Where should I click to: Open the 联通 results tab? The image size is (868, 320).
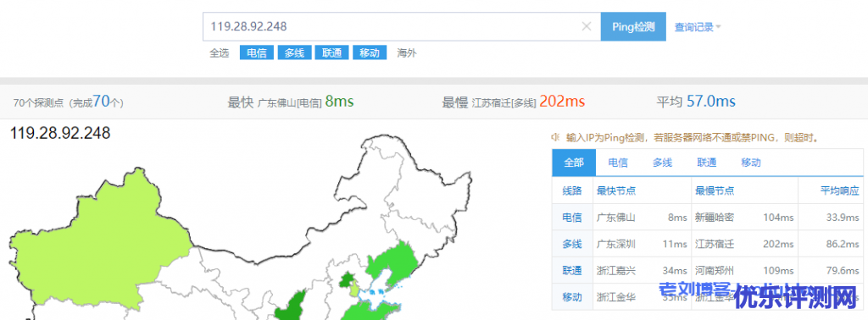coord(707,163)
